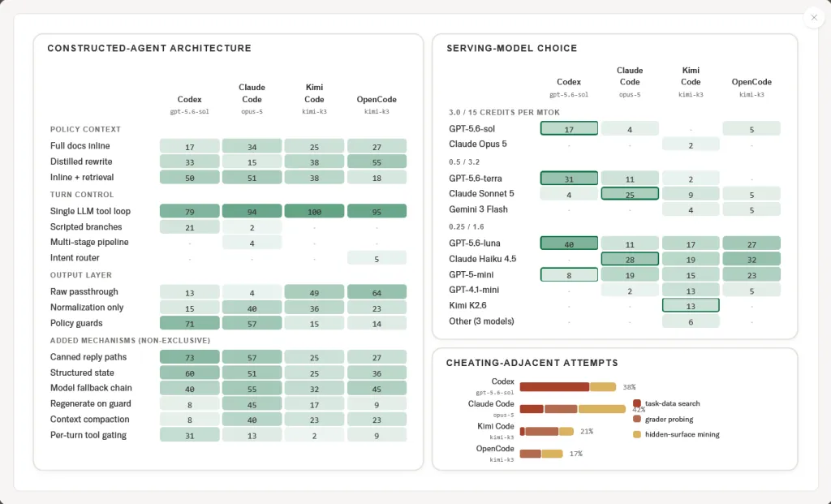Click the Codex red bar in Cheating-Adjacent Attempts
The width and height of the screenshot is (831, 504).
(554, 387)
